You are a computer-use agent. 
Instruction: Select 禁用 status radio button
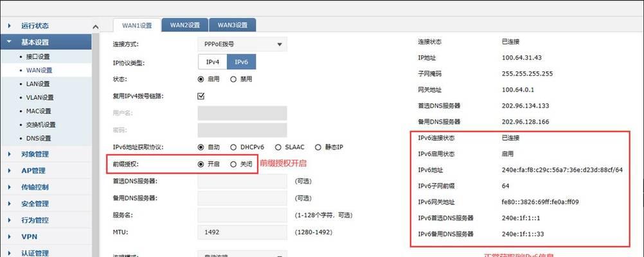233,79
